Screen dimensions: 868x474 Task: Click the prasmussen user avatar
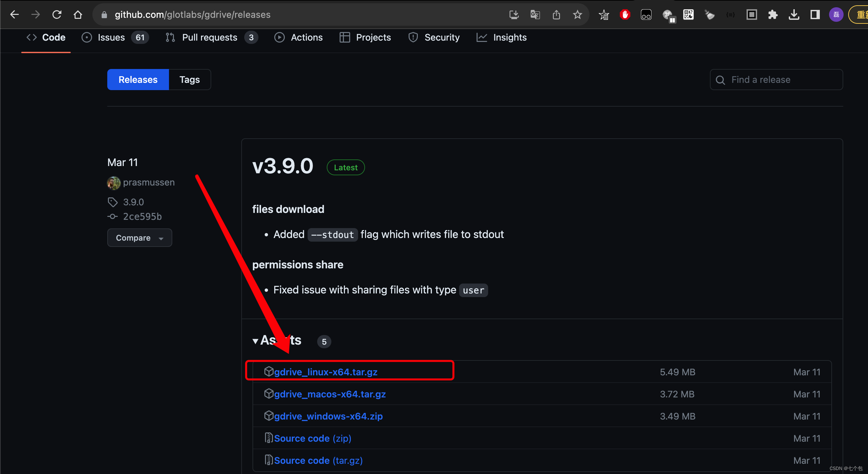click(x=114, y=182)
